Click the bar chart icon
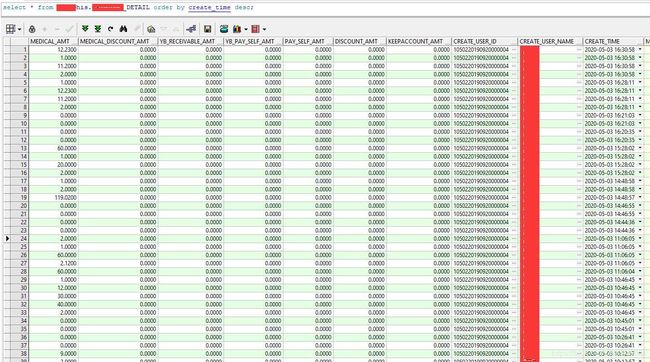 pyautogui.click(x=237, y=29)
